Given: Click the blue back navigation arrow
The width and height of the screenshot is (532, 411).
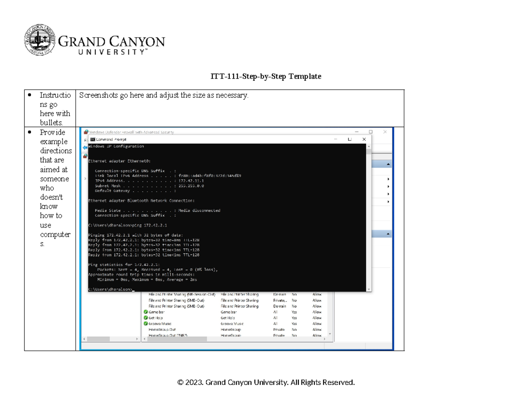Looking at the screenshot, I should tap(85, 148).
